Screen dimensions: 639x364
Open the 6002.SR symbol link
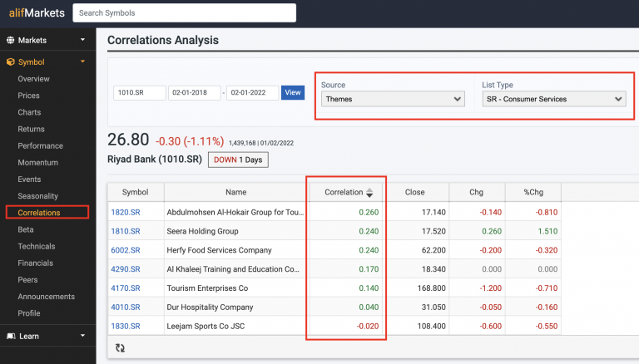click(126, 250)
